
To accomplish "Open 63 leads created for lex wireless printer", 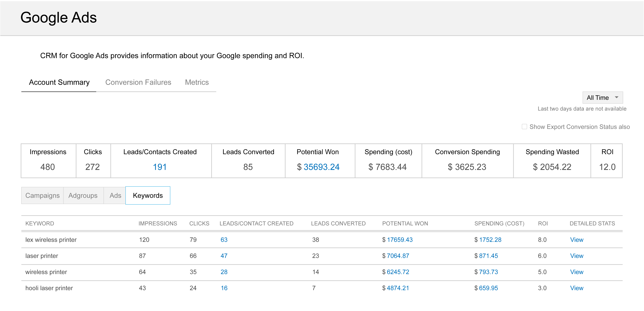I will (x=224, y=240).
